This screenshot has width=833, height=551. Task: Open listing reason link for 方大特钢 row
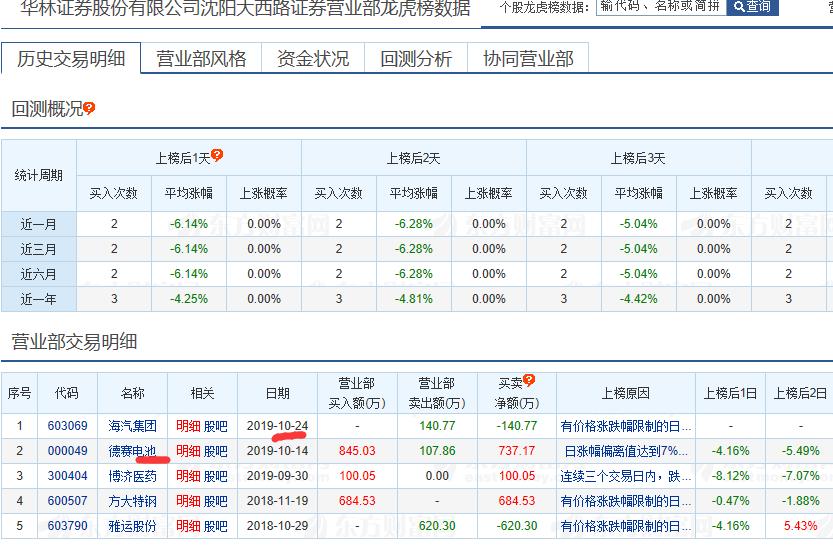(x=625, y=501)
